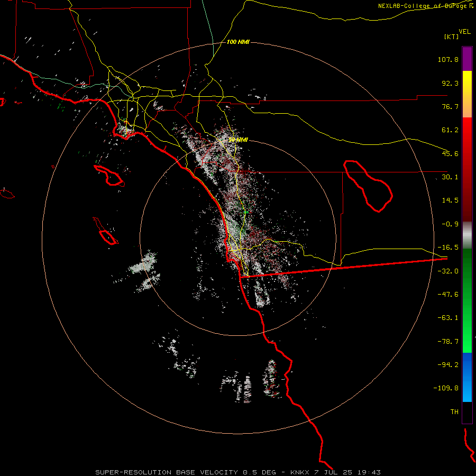Select the 92.3 legend value
The width and height of the screenshot is (476, 476).
450,83
